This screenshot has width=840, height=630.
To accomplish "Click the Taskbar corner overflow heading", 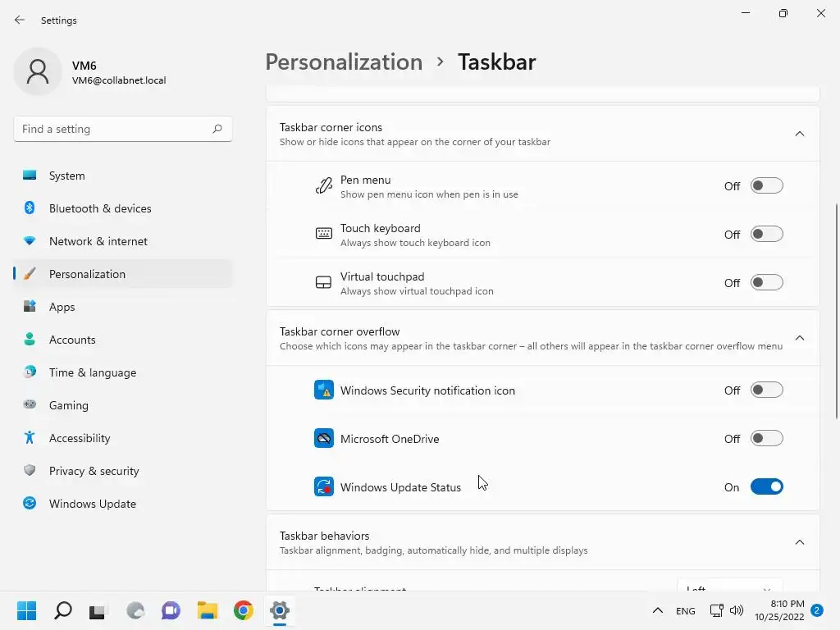I will tap(340, 331).
